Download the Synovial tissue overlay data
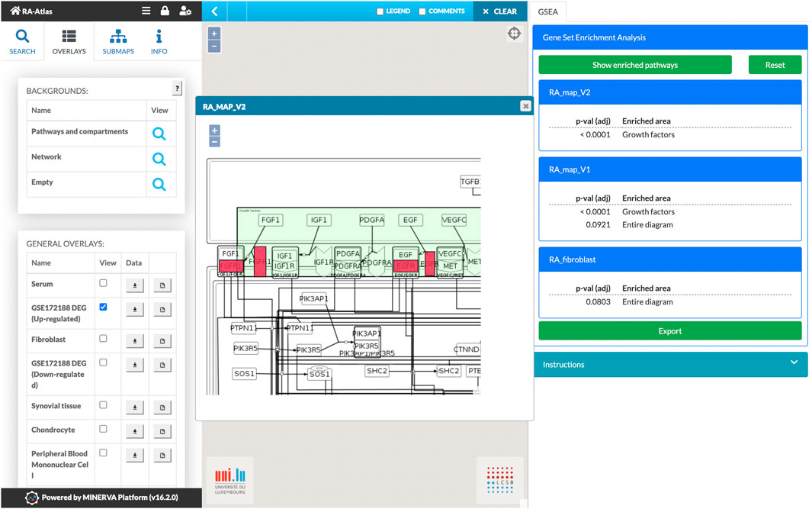812x509 pixels. 135,407
